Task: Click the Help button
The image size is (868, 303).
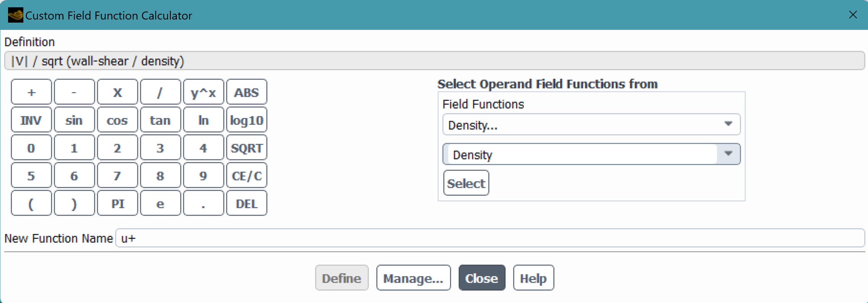Action: tap(533, 278)
